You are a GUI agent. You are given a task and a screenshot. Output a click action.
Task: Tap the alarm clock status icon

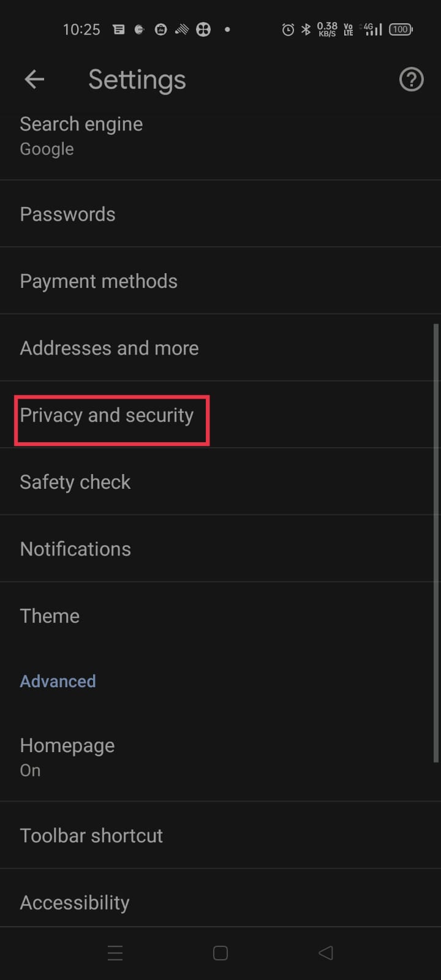pos(287,29)
